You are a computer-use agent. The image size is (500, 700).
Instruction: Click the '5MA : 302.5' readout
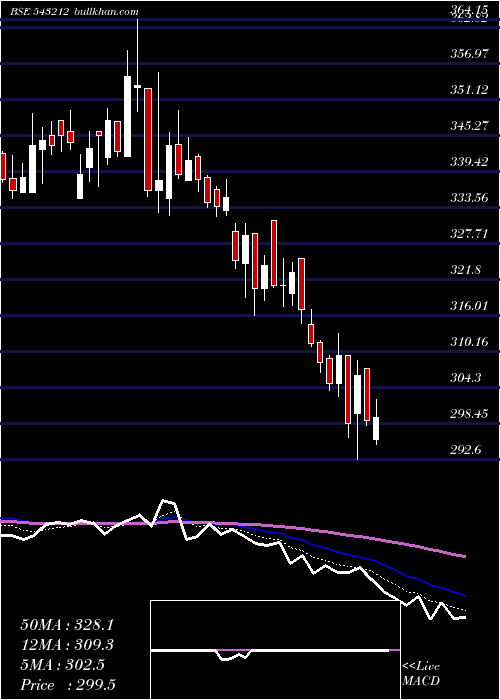pyautogui.click(x=62, y=665)
